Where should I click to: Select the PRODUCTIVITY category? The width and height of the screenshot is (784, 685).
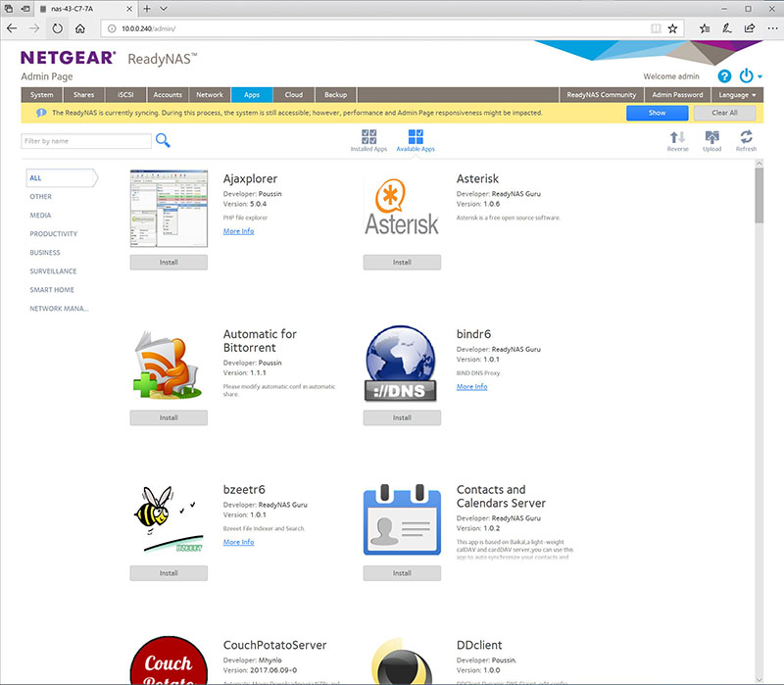[x=54, y=234]
